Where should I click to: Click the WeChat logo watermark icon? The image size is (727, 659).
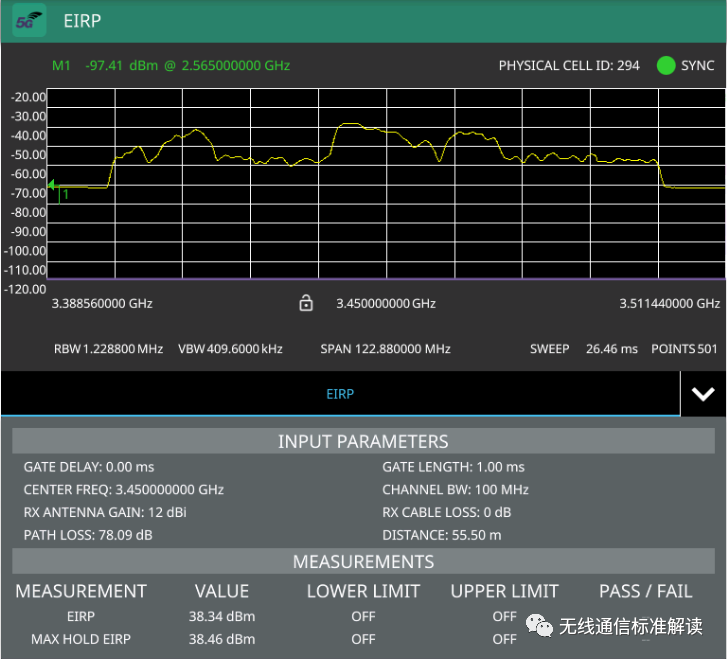pyautogui.click(x=537, y=626)
